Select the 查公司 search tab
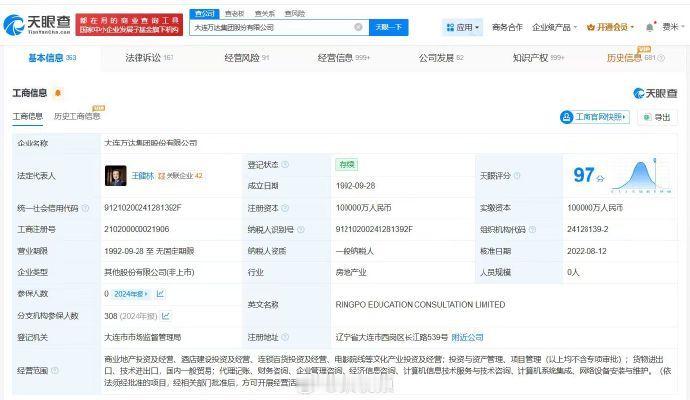Image resolution: width=690 pixels, height=400 pixels. coord(205,14)
